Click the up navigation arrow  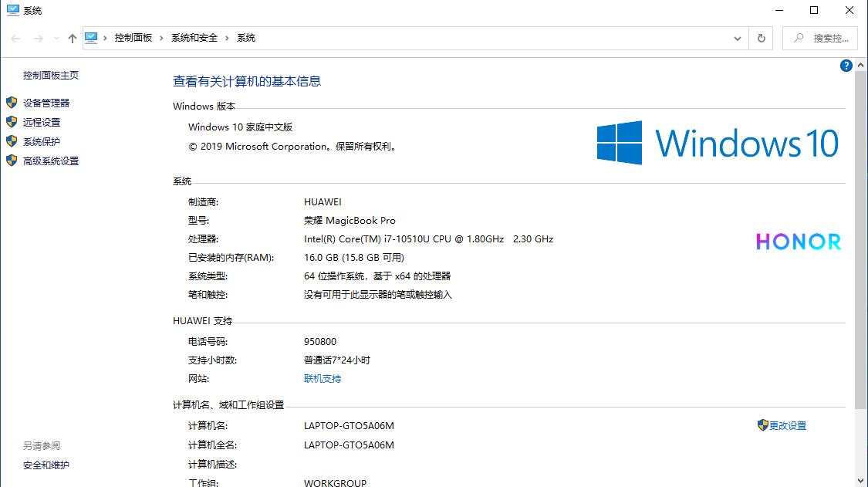coord(71,37)
